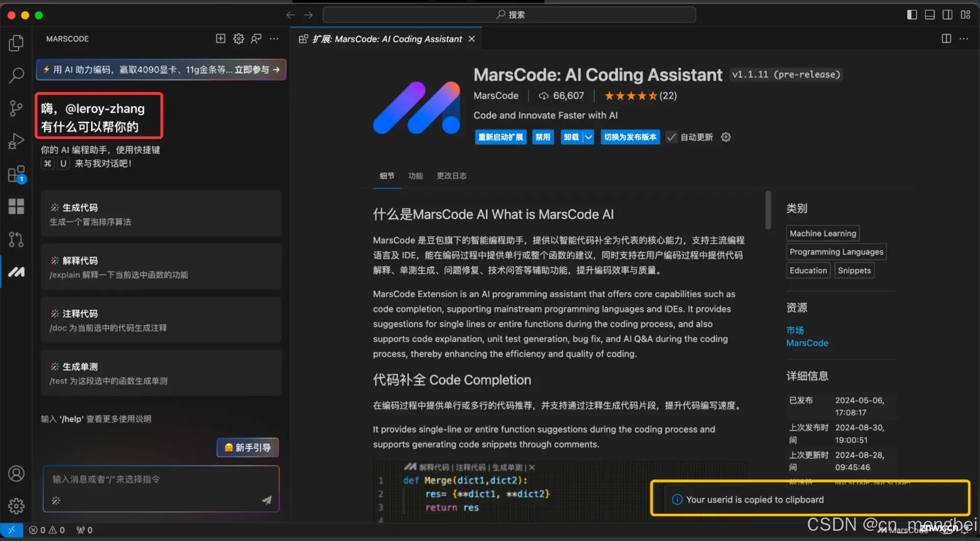This screenshot has width=980, height=541.
Task: Start new chat in MarsCode panel
Action: 220,39
